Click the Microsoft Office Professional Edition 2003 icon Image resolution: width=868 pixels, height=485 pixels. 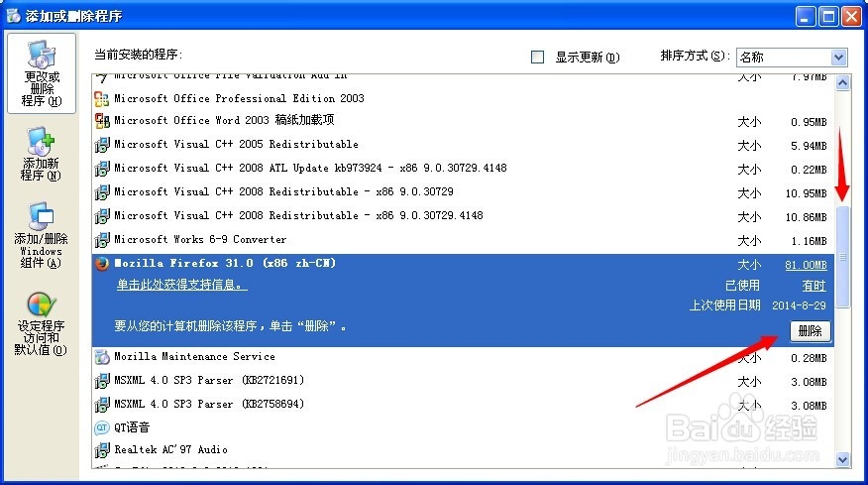point(102,98)
